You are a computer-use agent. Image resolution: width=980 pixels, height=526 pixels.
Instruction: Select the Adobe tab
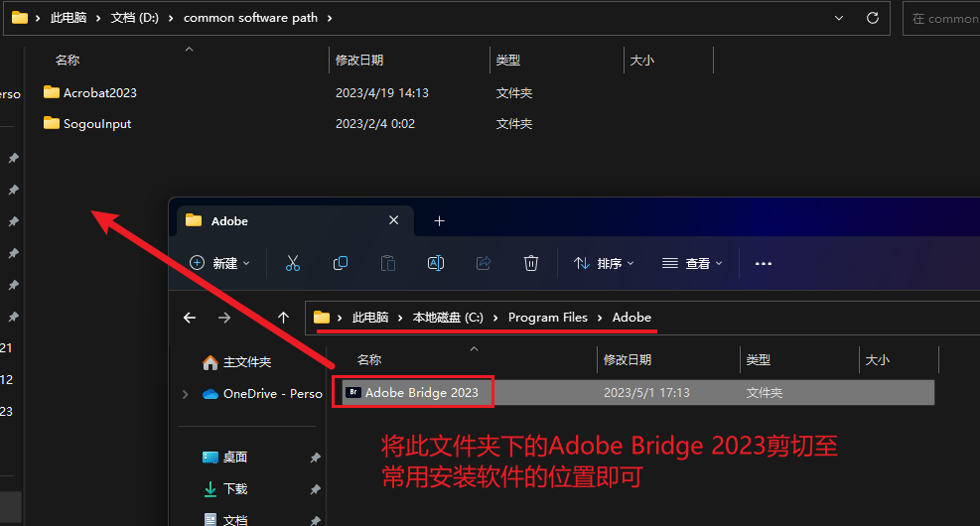295,220
